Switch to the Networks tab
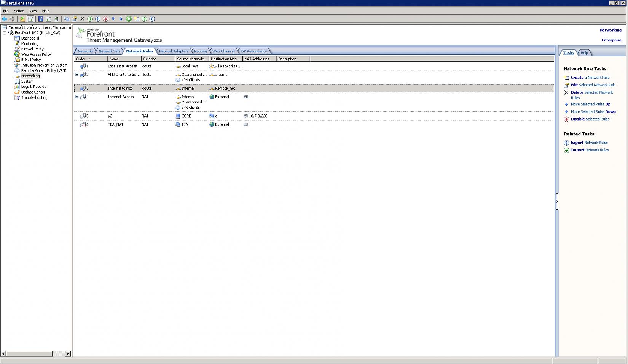Viewport: 628px width, 364px height. tap(85, 51)
